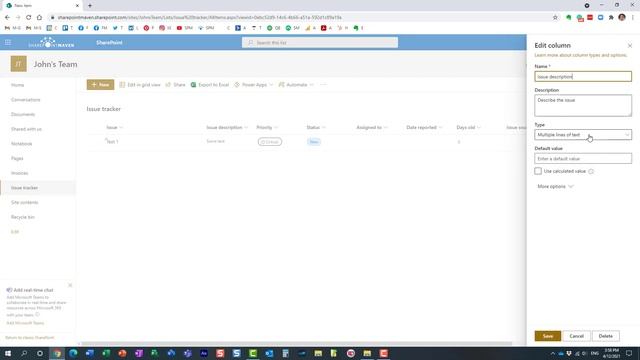Click the Edit in grid view toolbar icon
Viewport: 640px width, 360px height.
click(x=122, y=84)
